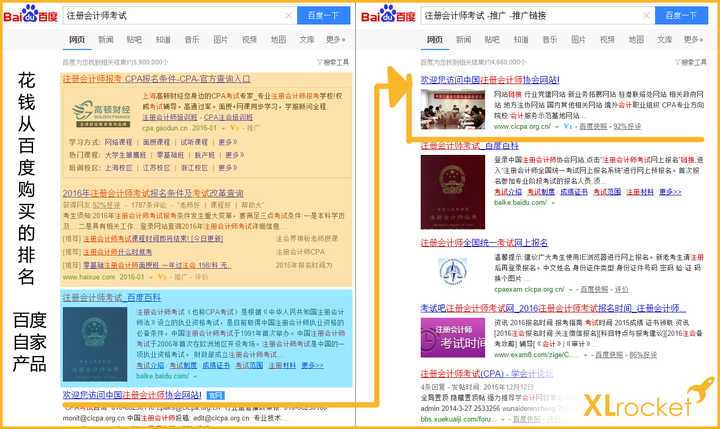
Task: Click 百度一下 button on the right page
Action: pyautogui.click(x=681, y=16)
